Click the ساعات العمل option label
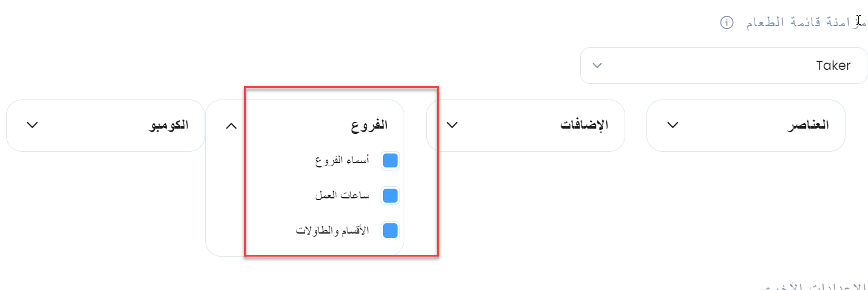The width and height of the screenshot is (868, 290). point(342,196)
